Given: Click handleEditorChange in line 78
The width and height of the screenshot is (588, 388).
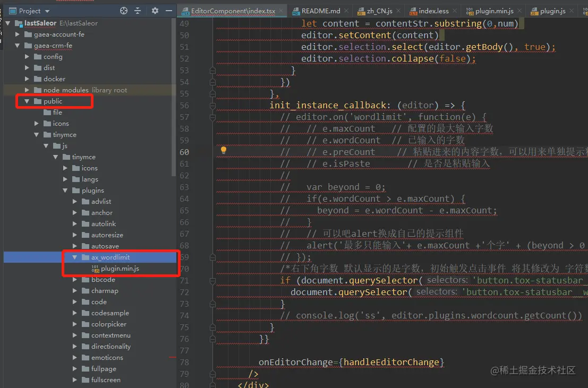Looking at the screenshot, I should (391, 362).
